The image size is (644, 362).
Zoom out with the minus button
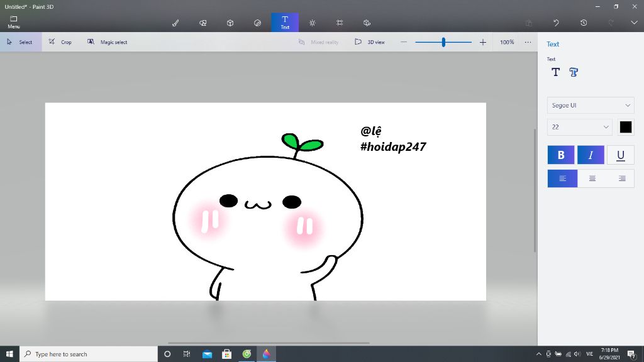(404, 42)
